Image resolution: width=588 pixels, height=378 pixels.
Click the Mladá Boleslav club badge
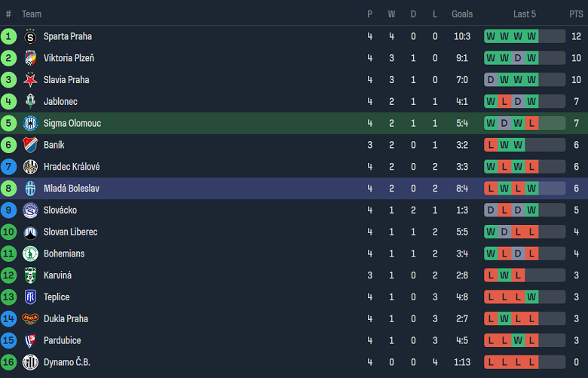[x=30, y=189]
